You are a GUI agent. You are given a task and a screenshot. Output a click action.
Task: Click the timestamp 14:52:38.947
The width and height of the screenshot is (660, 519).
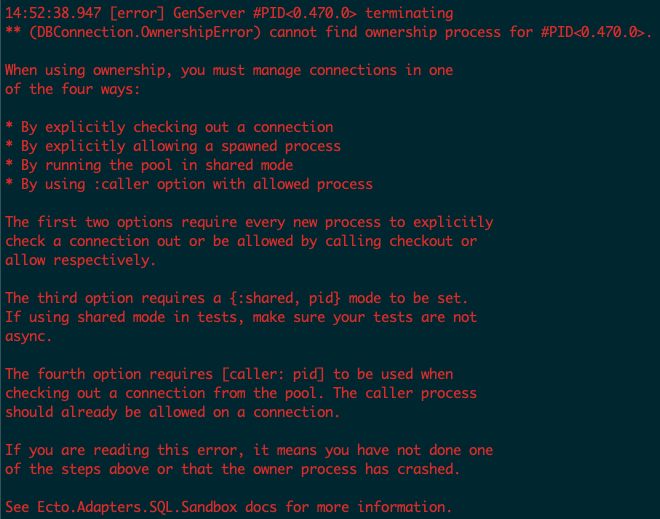click(x=53, y=13)
